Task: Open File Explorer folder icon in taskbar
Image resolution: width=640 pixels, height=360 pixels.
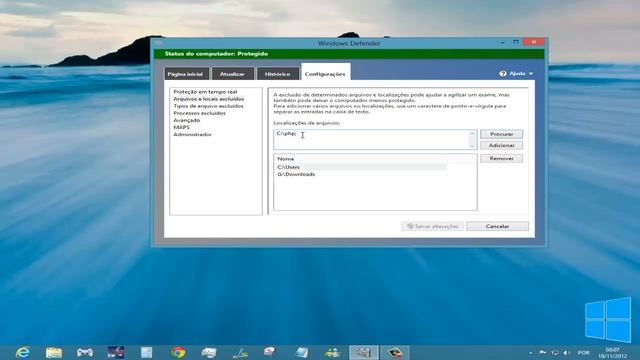Action: click(x=54, y=352)
